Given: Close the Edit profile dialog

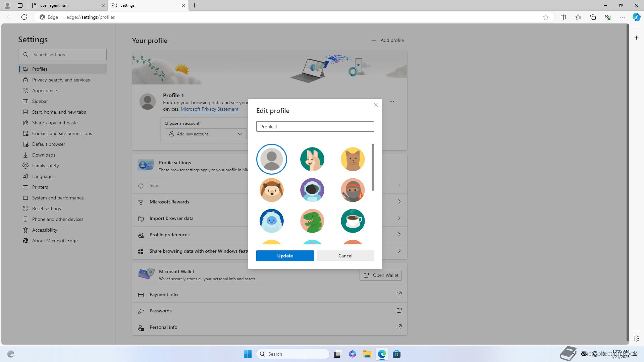Looking at the screenshot, I should click(375, 105).
